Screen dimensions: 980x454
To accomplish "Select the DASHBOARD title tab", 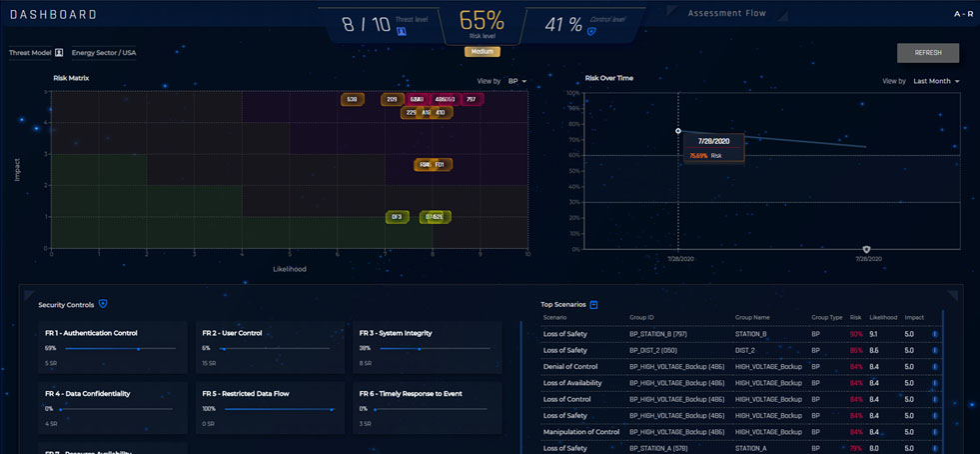I will (x=54, y=15).
